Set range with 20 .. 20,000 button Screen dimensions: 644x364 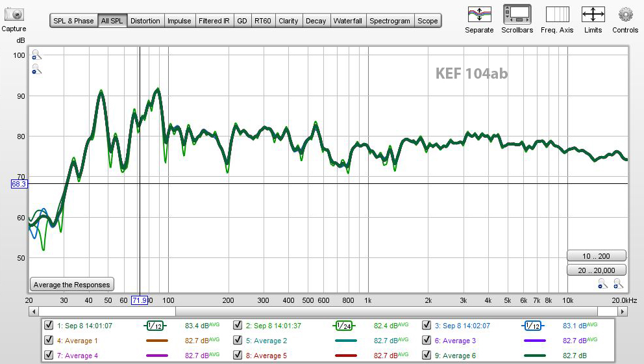coord(597,270)
